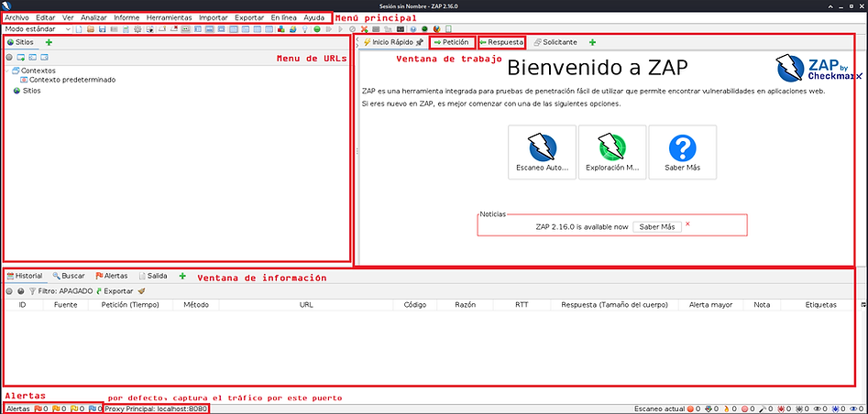Switch to the Solicitante tab
Image resolution: width=868 pixels, height=414 pixels.
tap(555, 42)
